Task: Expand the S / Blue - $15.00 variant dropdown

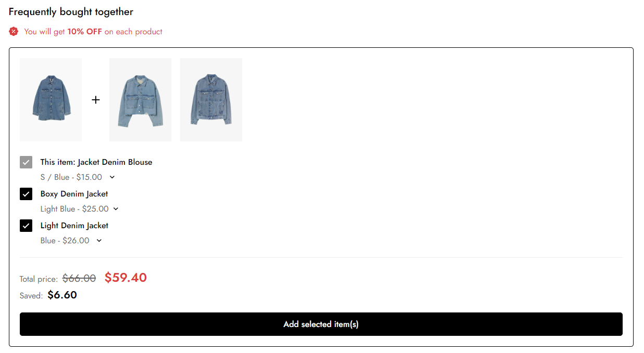Action: (78, 177)
